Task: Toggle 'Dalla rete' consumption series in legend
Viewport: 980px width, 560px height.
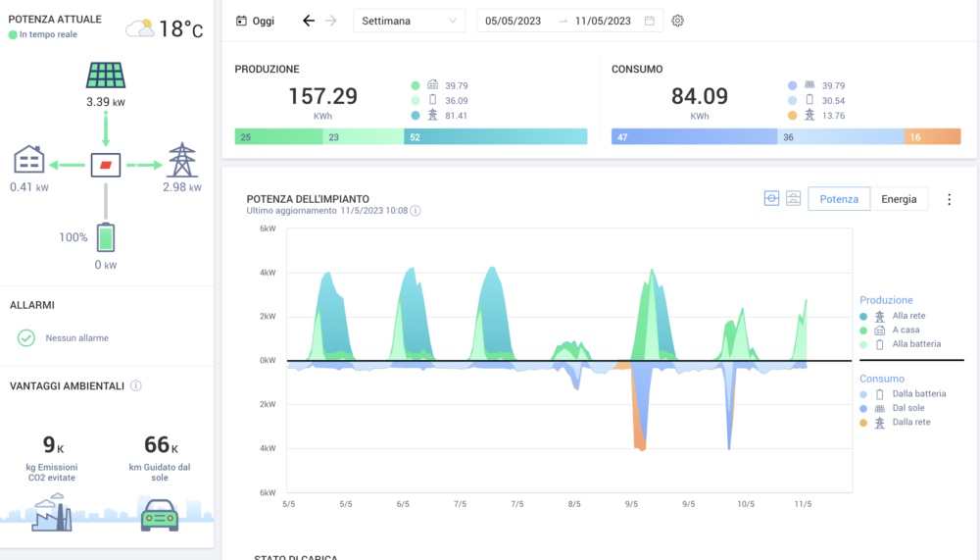Action: (x=910, y=422)
